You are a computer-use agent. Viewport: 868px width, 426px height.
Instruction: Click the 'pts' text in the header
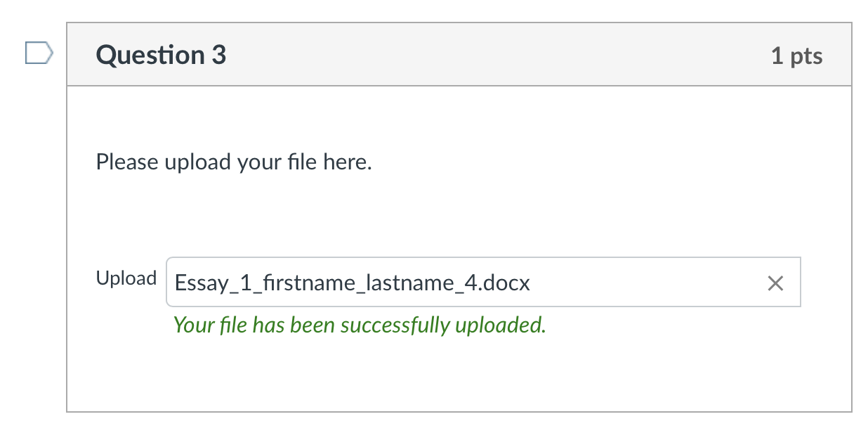pos(806,57)
